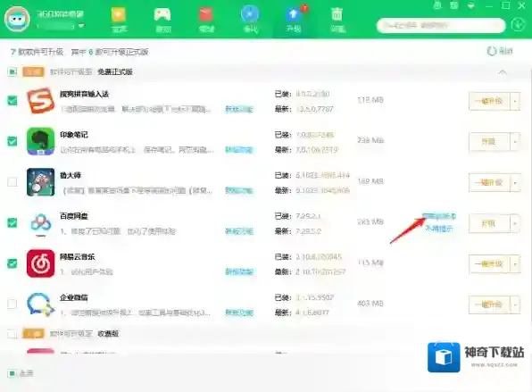Image resolution: width=532 pixels, height=392 pixels.
Task: Check the 鲁大师 row checkbox
Action: click(x=12, y=182)
